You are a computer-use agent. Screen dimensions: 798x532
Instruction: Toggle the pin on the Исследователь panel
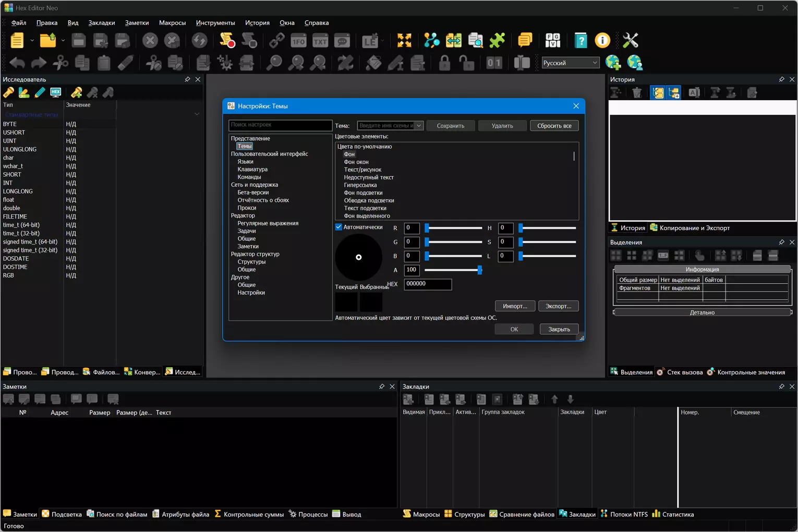click(187, 79)
